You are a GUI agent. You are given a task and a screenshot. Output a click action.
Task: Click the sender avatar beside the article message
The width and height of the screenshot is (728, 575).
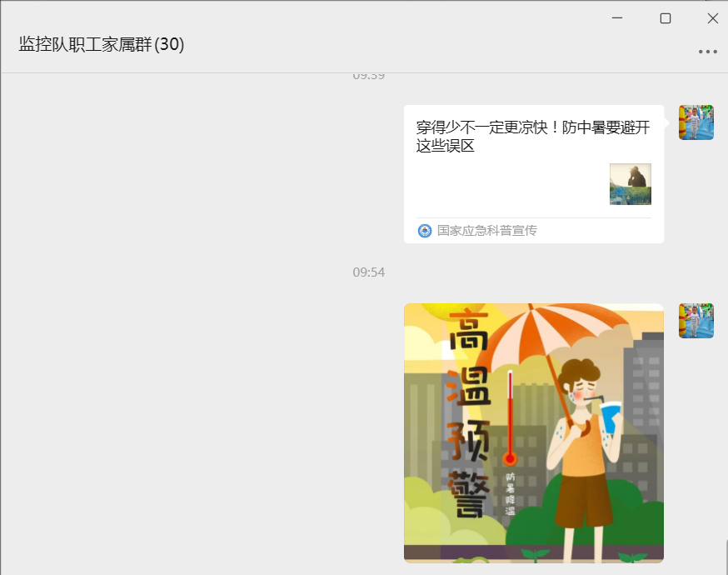pyautogui.click(x=696, y=122)
